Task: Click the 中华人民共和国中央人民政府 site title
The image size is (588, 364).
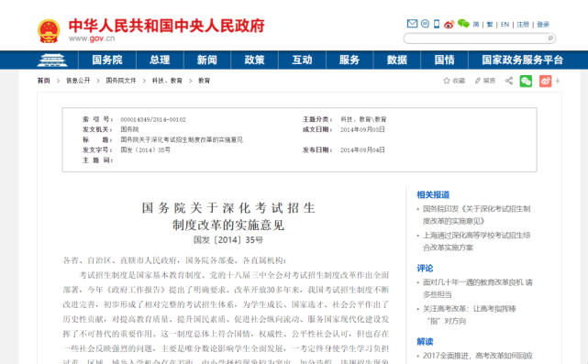Action: point(167,26)
